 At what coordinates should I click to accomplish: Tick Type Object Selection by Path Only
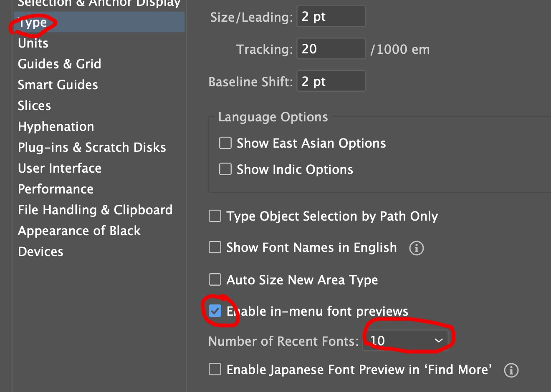point(215,216)
